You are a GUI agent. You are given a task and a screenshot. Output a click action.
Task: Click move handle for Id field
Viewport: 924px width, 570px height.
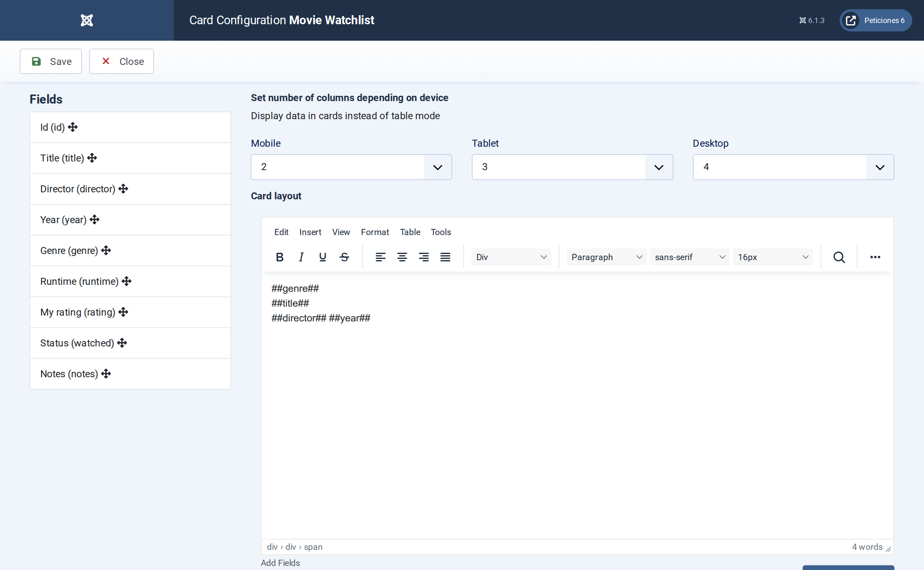73,127
